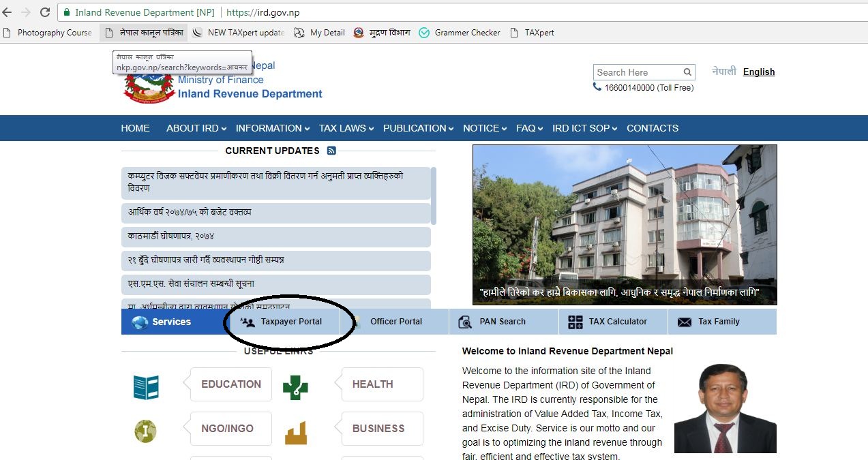Expand the IRD ICT SOP dropdown menu
The height and width of the screenshot is (460, 868).
point(585,128)
